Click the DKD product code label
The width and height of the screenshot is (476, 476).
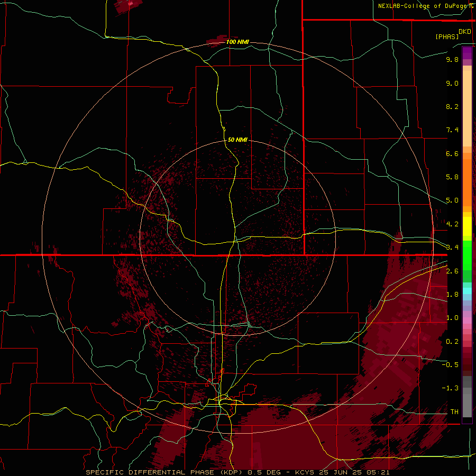pos(465,32)
